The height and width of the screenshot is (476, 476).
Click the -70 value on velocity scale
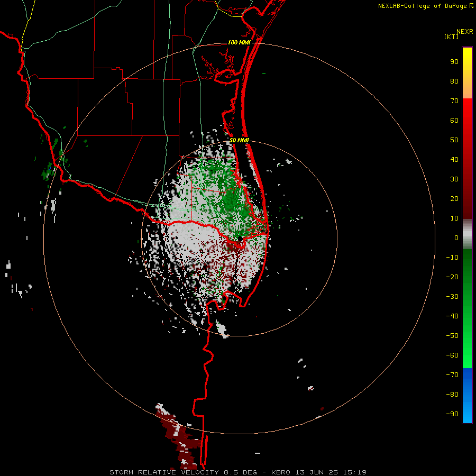point(452,375)
